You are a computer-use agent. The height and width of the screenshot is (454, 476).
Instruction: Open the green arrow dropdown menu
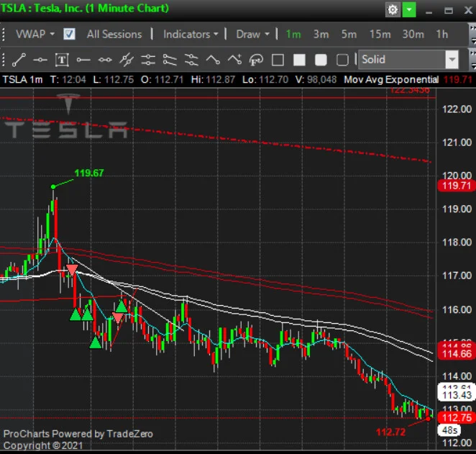pos(409,10)
